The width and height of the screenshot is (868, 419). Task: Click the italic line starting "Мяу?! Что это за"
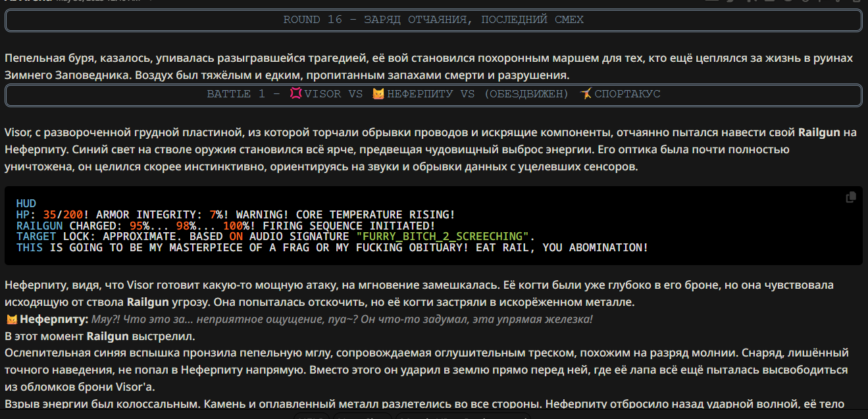coord(342,320)
